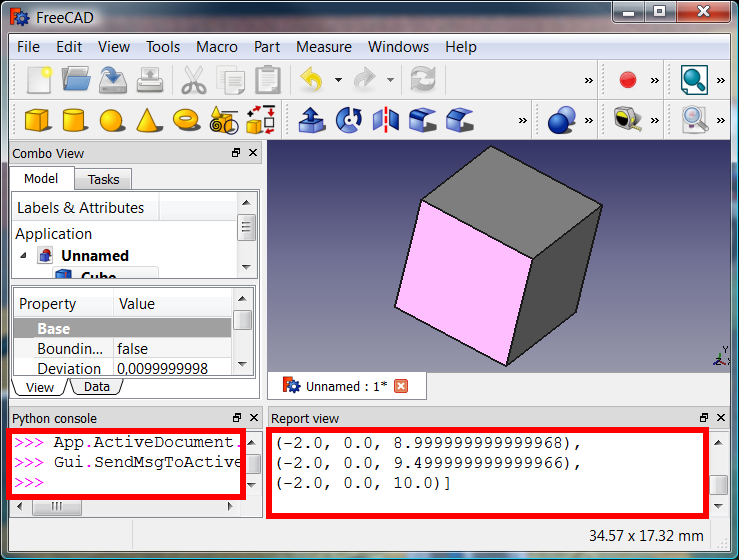Open the View menu
Image resolution: width=739 pixels, height=560 pixels.
[x=114, y=47]
